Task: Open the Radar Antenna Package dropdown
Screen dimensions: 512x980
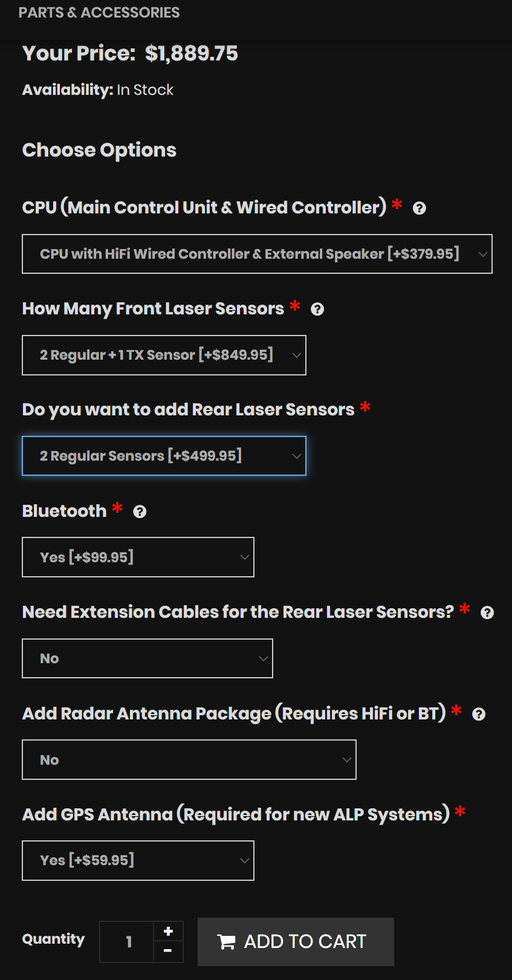Action: coord(189,760)
